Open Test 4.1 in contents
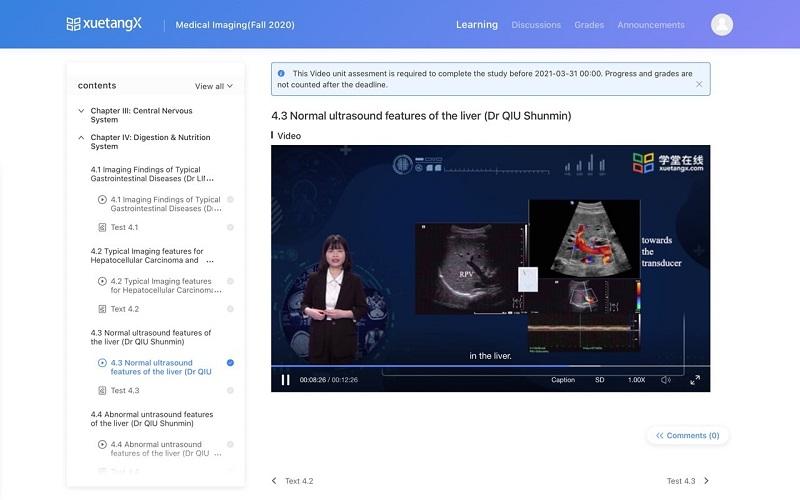Image resolution: width=800 pixels, height=500 pixels. click(x=124, y=228)
